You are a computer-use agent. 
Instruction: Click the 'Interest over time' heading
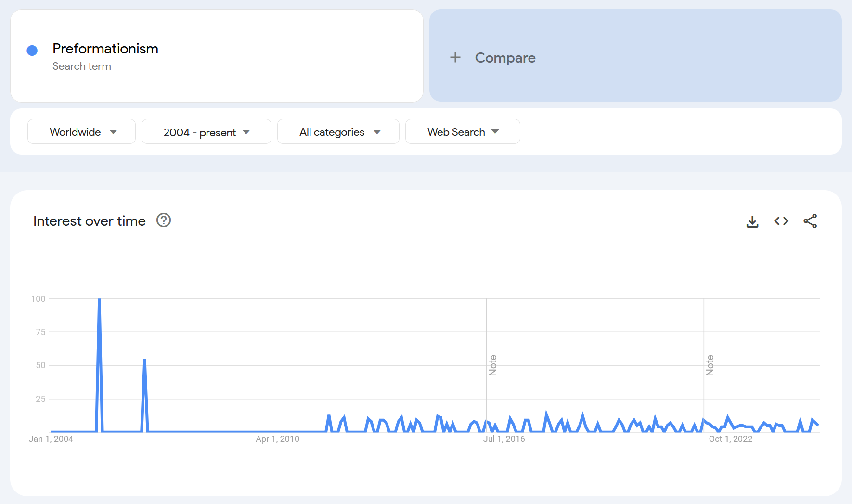(90, 221)
